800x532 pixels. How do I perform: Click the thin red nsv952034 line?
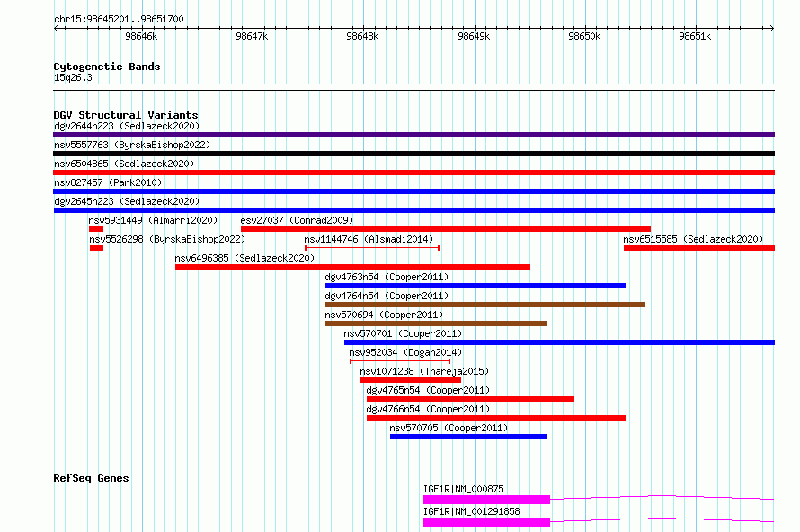click(400, 361)
